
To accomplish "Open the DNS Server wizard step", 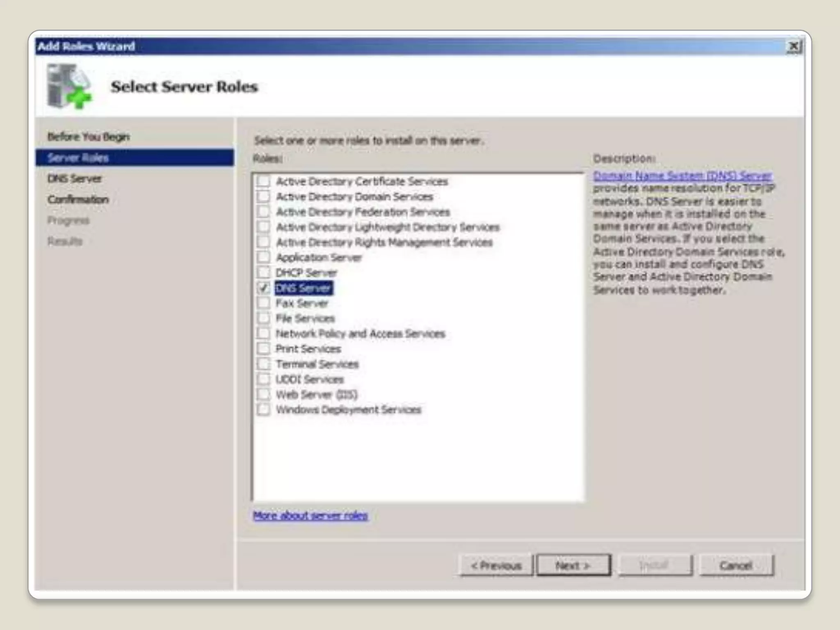I will coord(74,179).
